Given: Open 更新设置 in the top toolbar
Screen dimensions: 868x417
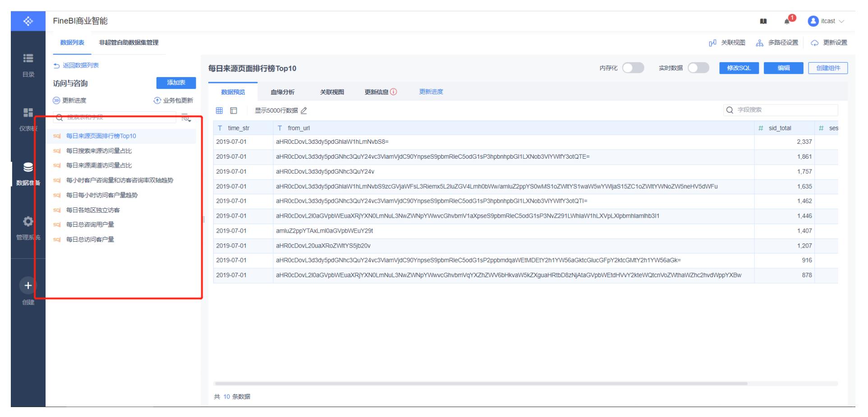Looking at the screenshot, I should (x=829, y=43).
